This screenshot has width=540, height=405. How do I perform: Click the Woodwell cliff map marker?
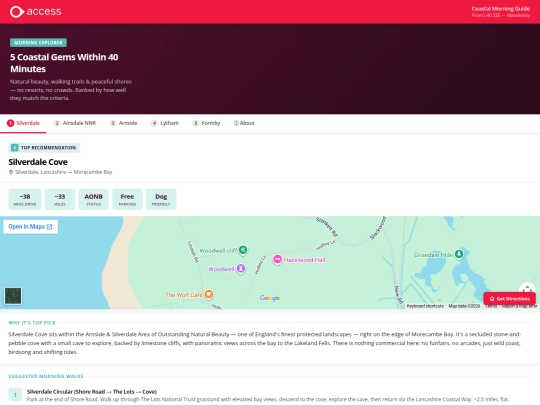pos(243,250)
